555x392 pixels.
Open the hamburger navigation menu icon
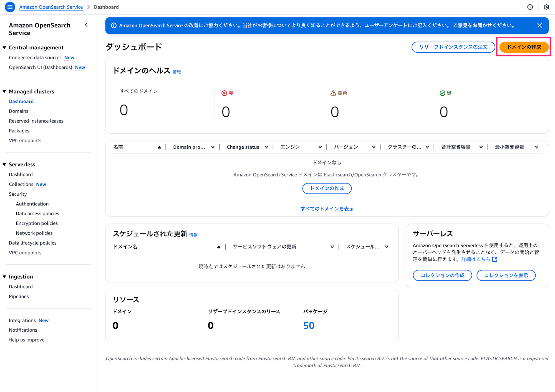point(10,7)
